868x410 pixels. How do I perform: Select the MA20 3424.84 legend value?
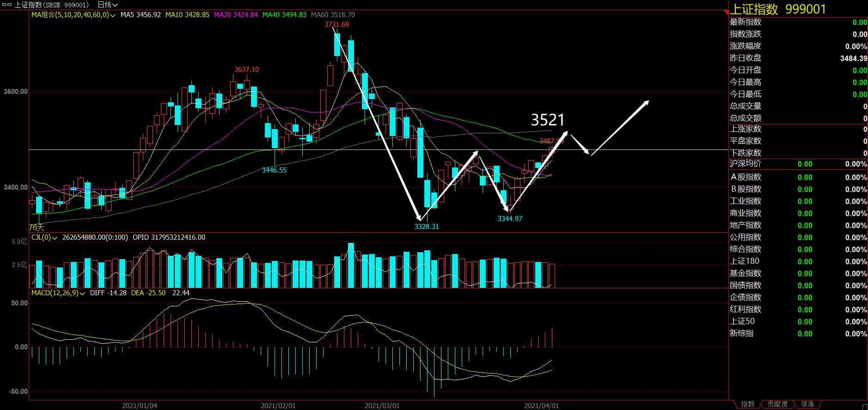(236, 15)
